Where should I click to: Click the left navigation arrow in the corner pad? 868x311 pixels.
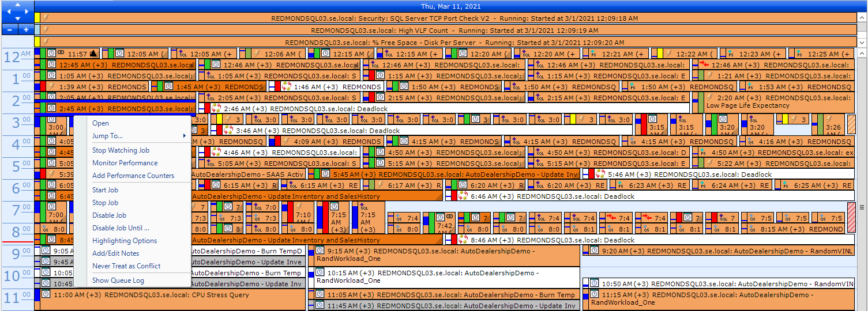tap(8, 12)
